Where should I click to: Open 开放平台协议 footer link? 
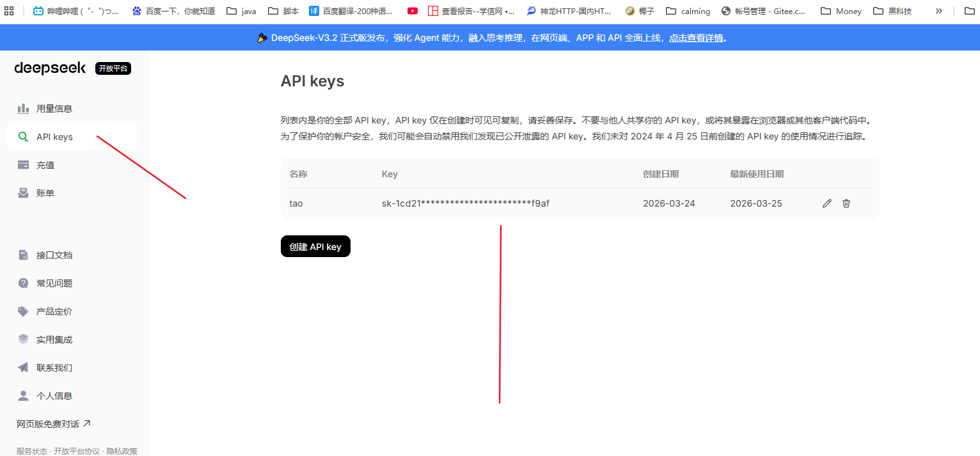tap(77, 451)
